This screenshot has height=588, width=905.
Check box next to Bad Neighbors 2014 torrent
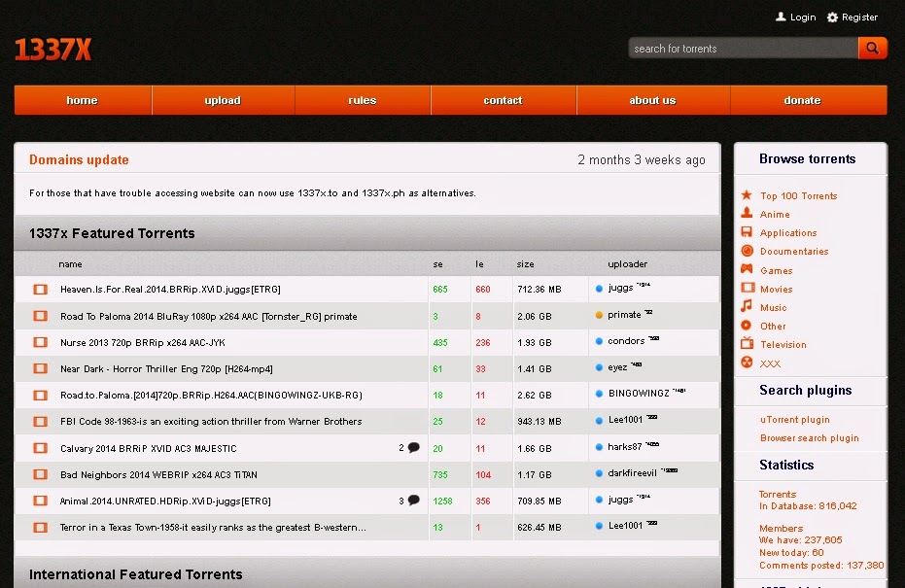pyautogui.click(x=39, y=474)
